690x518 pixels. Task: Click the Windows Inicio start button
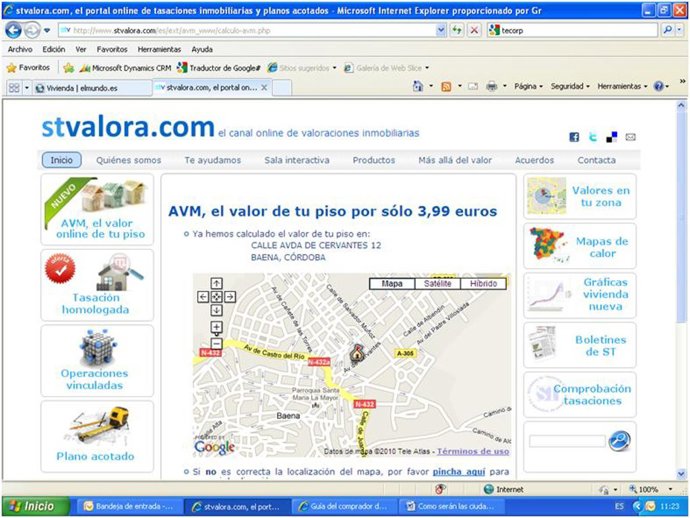pos(35,506)
